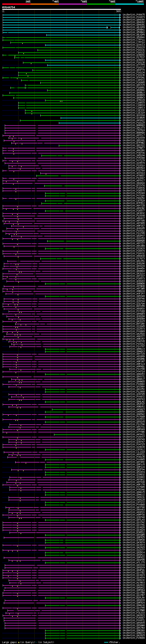
Task: Select the label UniRef100_P07089
Action: click(133, 311)
